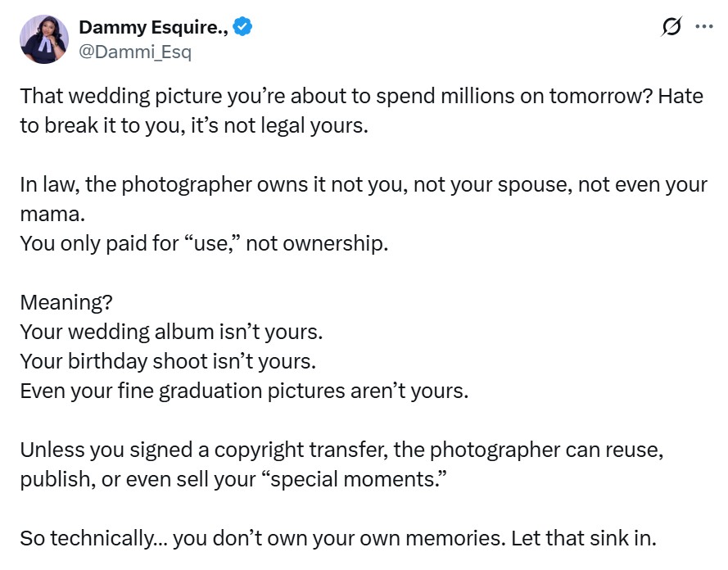Click "Your wedding album isn't yours."
This screenshot has width=728, height=570.
pyautogui.click(x=172, y=332)
